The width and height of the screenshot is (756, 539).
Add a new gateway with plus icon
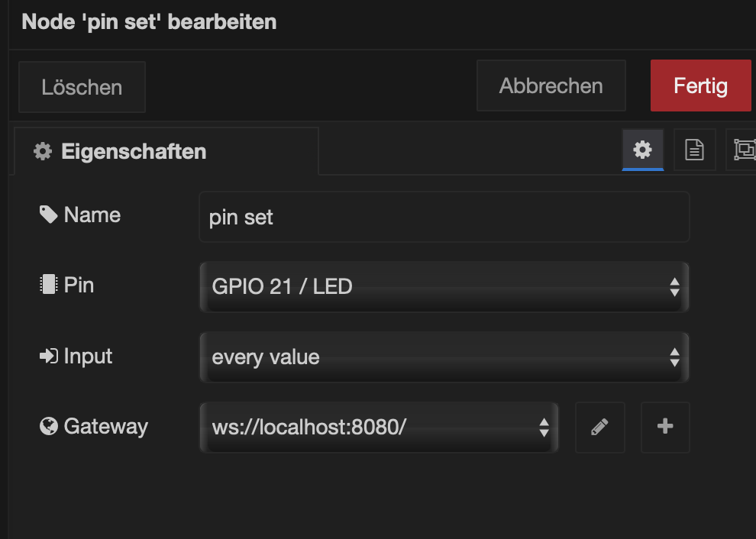665,427
